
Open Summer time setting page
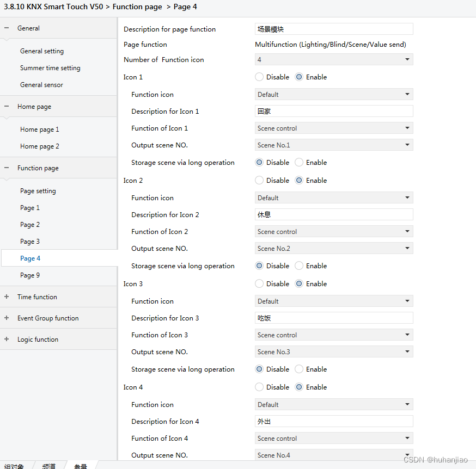click(50, 68)
